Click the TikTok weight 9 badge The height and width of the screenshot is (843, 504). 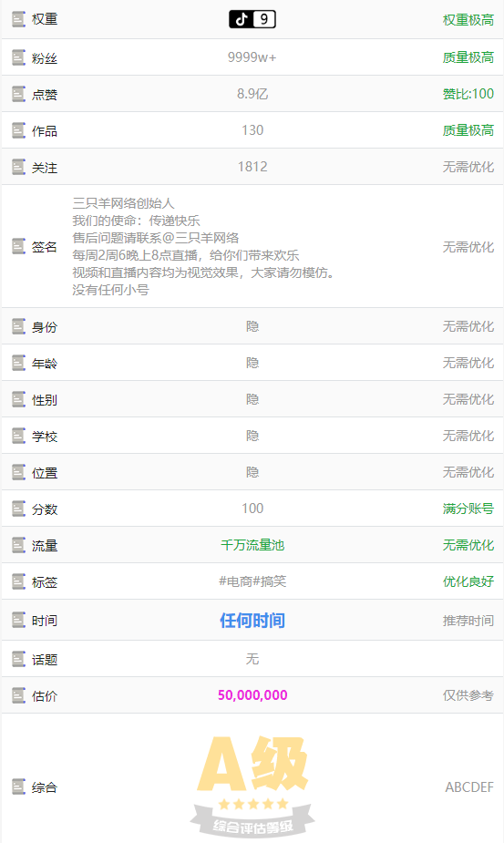tap(252, 19)
